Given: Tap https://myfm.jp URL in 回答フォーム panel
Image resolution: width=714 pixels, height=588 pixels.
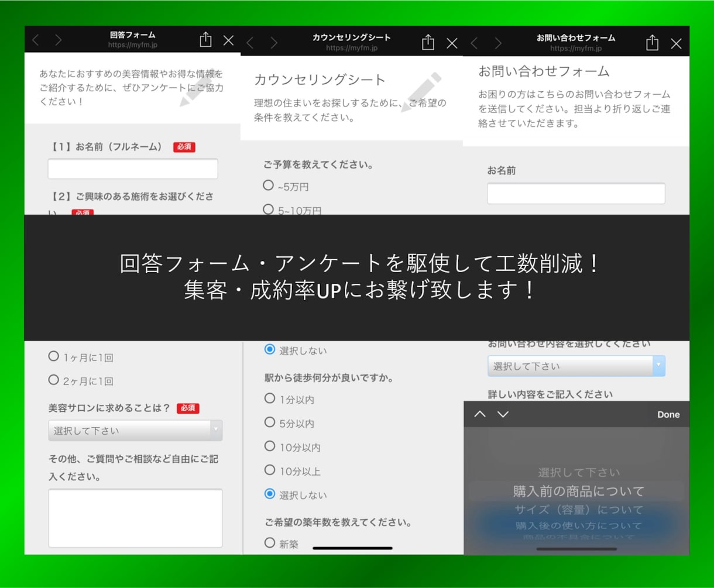Looking at the screenshot, I should click(x=133, y=45).
